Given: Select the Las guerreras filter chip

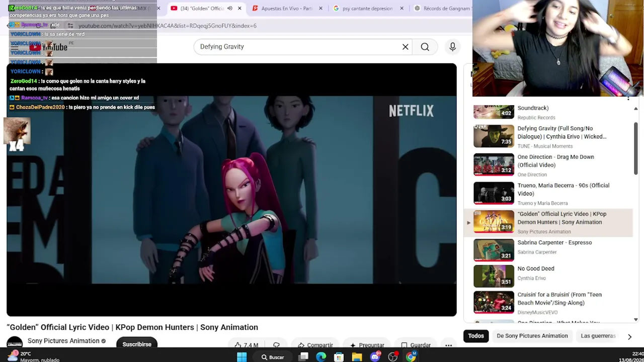Looking at the screenshot, I should pyautogui.click(x=598, y=336).
